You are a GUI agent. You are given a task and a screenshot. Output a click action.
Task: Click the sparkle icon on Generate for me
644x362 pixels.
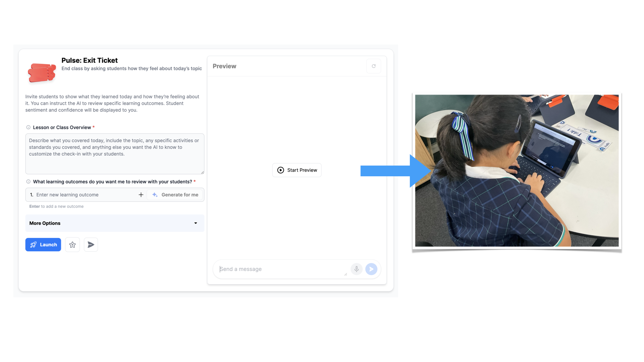(155, 194)
